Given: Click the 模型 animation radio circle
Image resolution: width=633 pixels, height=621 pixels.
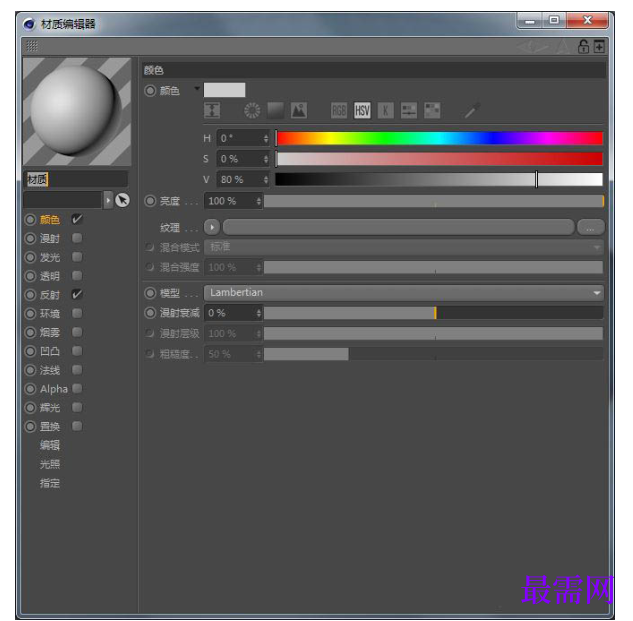Looking at the screenshot, I should [150, 293].
